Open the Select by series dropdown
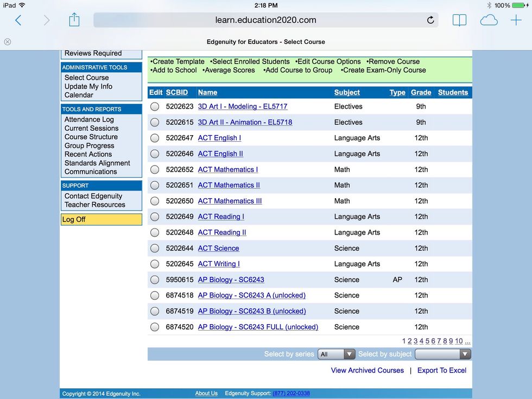The height and width of the screenshot is (399, 532). [x=336, y=354]
